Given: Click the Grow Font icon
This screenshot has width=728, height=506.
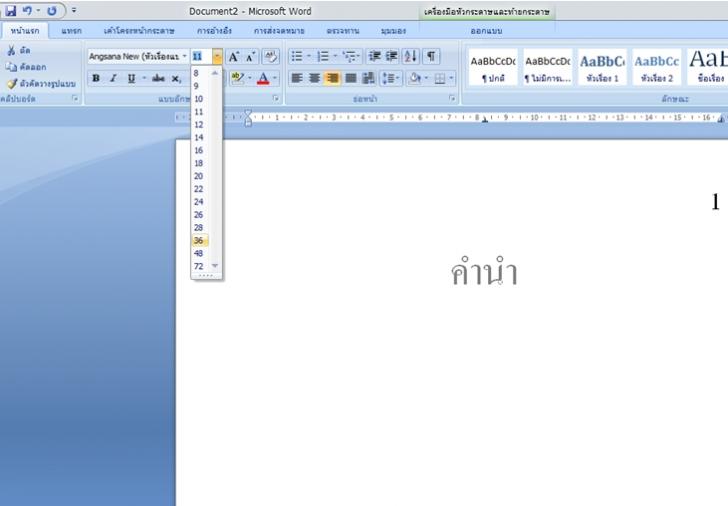Looking at the screenshot, I should click(234, 57).
